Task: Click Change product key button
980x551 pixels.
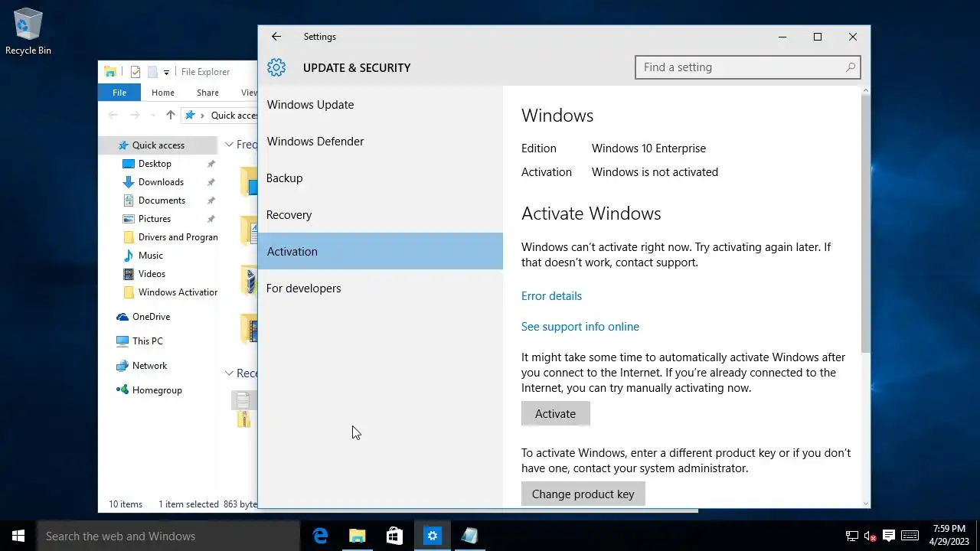Action: click(583, 494)
